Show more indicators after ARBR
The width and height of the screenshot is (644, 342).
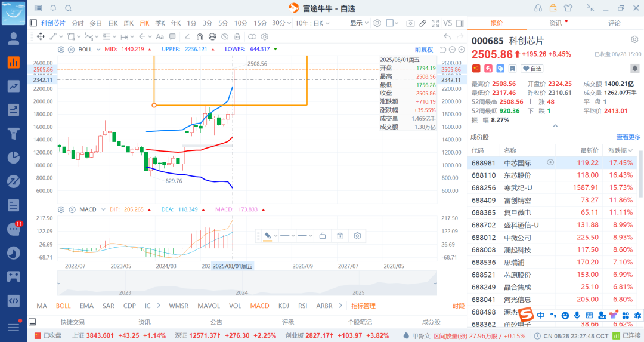point(340,306)
